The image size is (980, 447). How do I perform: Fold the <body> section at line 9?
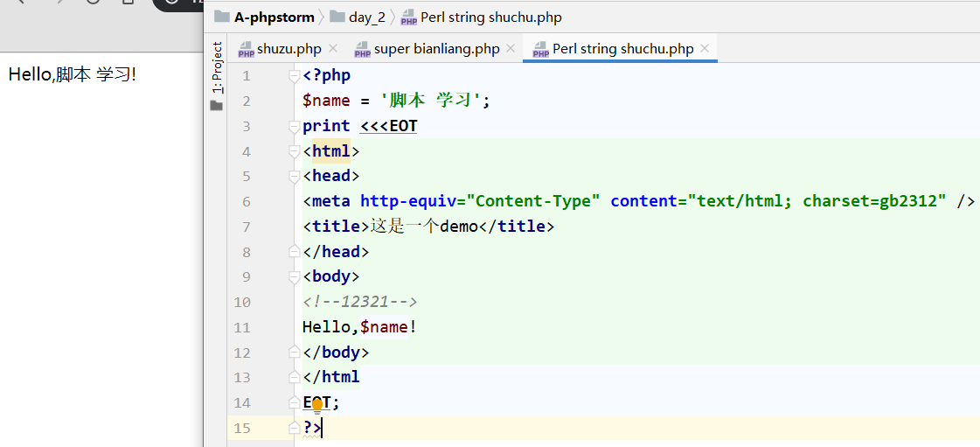(295, 277)
